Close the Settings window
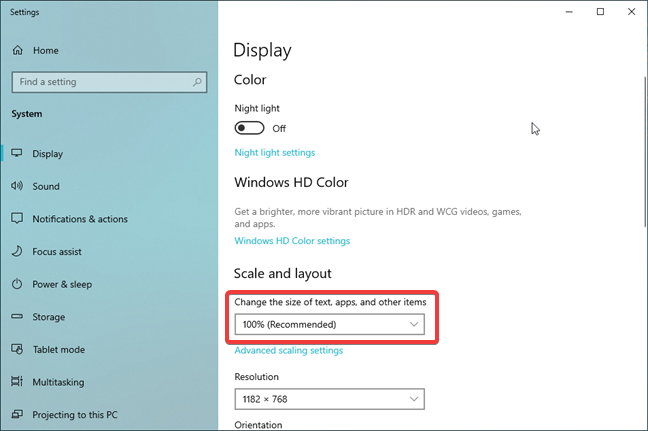The width and height of the screenshot is (648, 431). click(x=631, y=12)
